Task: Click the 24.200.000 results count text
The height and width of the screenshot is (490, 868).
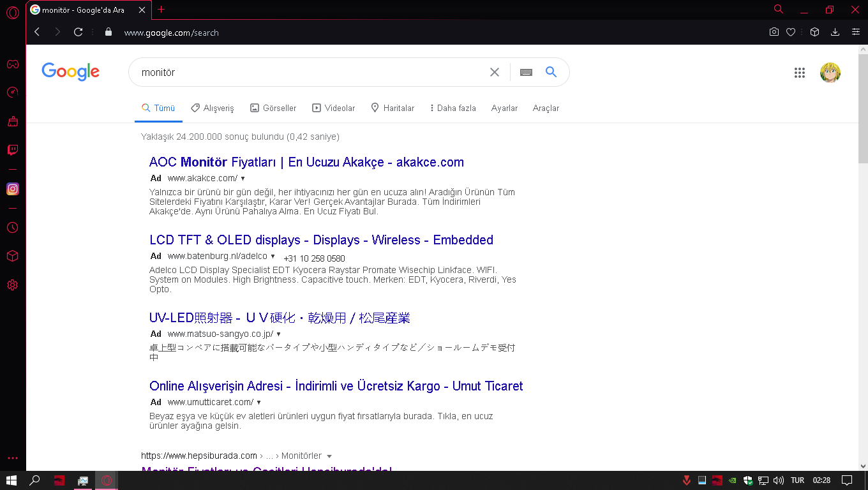Action: coord(240,137)
